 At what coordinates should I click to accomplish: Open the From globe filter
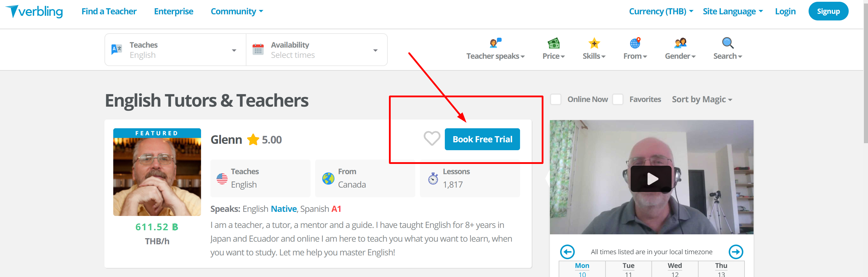[x=635, y=49]
